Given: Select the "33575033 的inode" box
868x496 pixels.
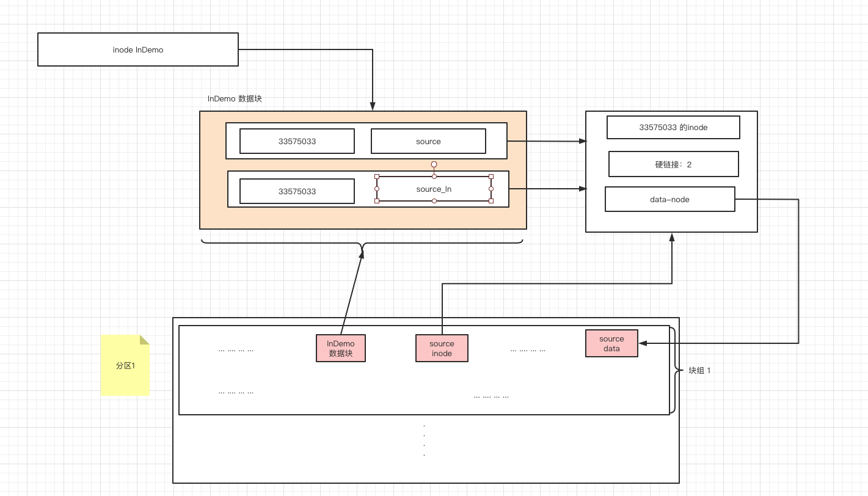Looking at the screenshot, I should tap(673, 128).
